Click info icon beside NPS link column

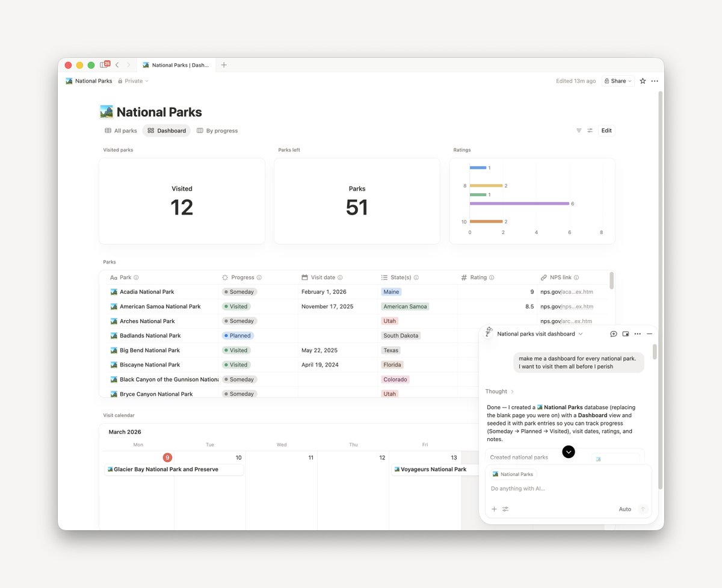(x=576, y=277)
